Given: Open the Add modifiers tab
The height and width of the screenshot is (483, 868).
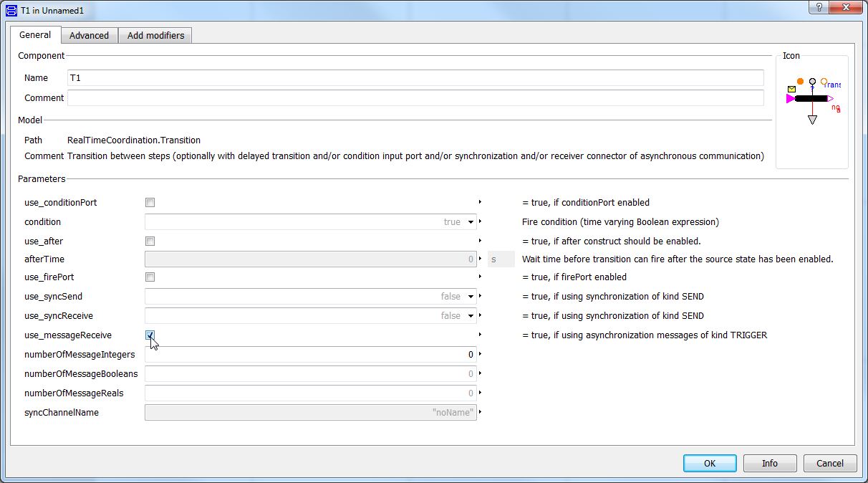Looking at the screenshot, I should (x=155, y=35).
